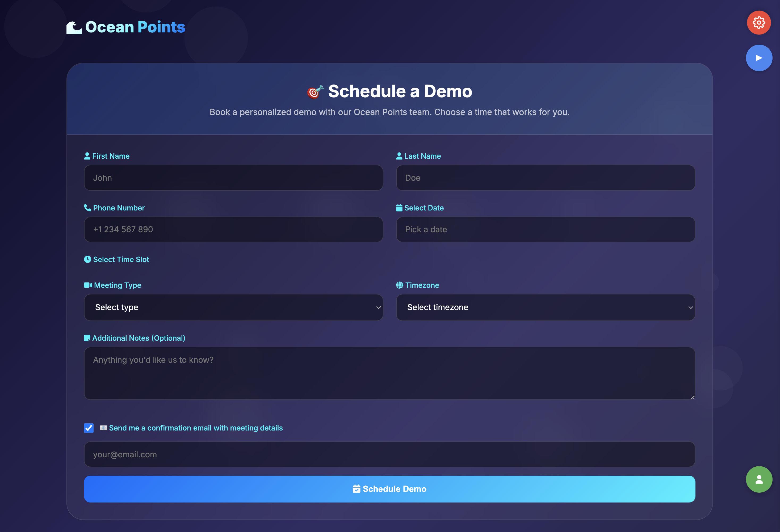Click the blue play button
Image resolution: width=780 pixels, height=532 pixels.
(x=759, y=58)
